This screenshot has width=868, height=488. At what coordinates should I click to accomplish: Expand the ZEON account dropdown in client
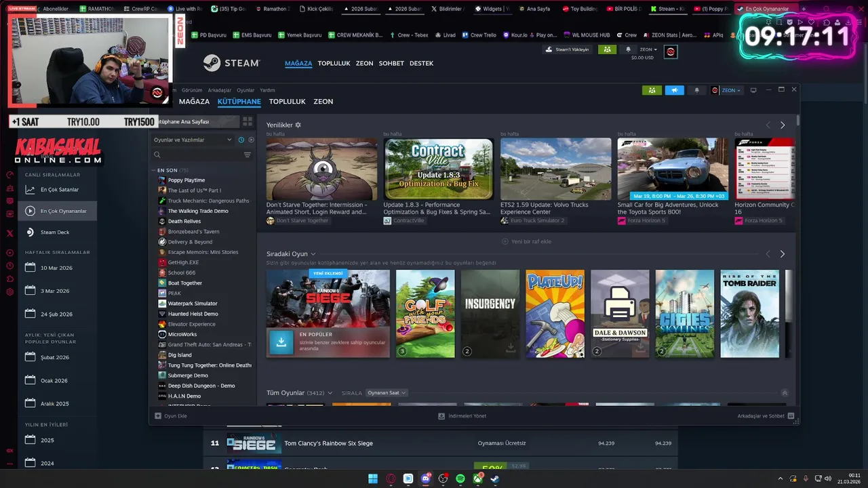tap(726, 90)
